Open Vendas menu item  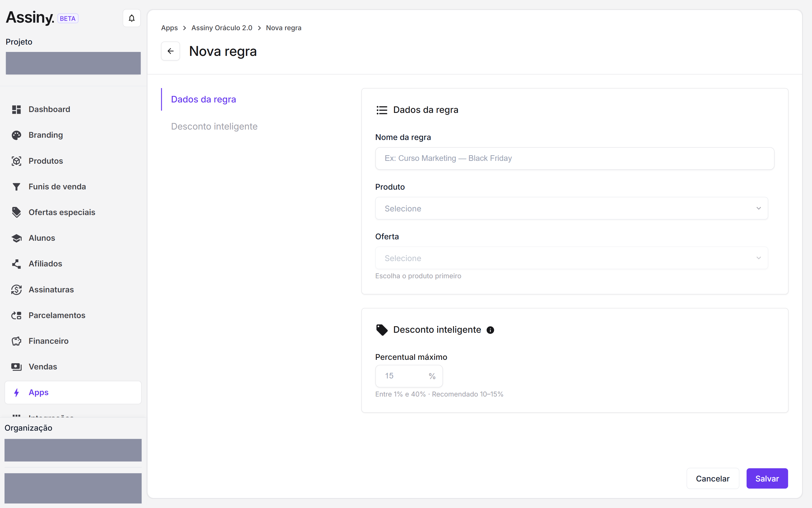(x=73, y=367)
